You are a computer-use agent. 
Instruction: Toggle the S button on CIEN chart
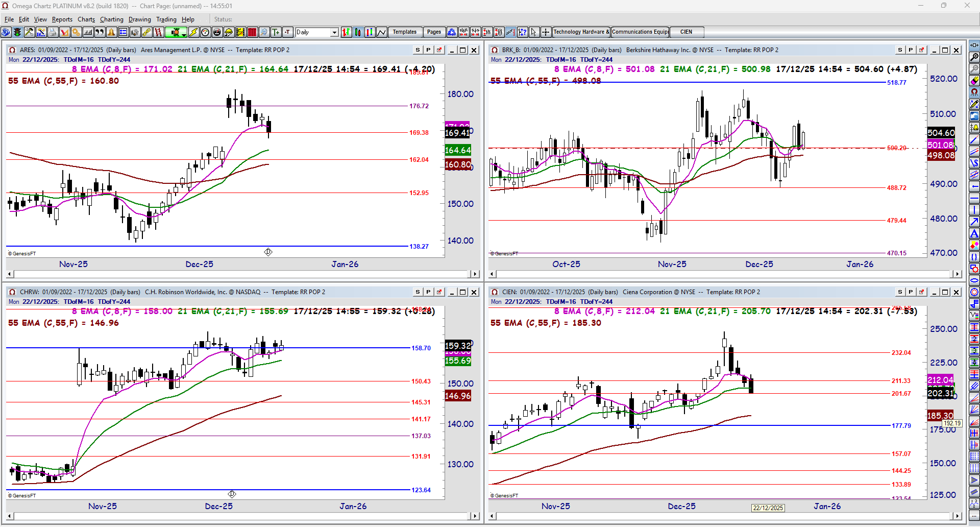click(x=900, y=292)
